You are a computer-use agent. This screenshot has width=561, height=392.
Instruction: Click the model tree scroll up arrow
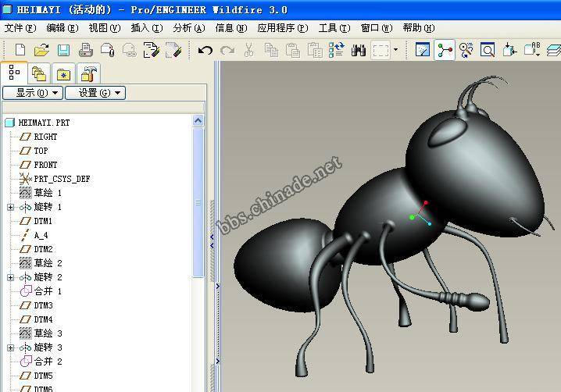click(x=198, y=121)
